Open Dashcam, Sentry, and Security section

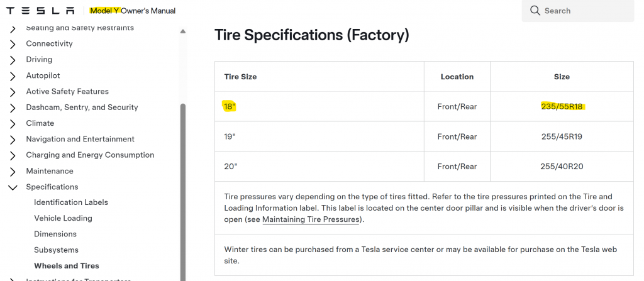click(82, 107)
